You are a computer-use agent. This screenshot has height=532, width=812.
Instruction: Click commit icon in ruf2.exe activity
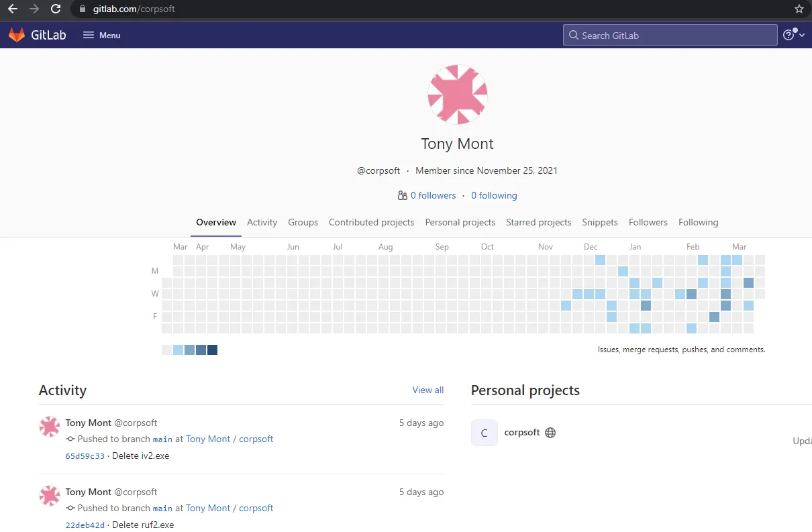click(70, 508)
